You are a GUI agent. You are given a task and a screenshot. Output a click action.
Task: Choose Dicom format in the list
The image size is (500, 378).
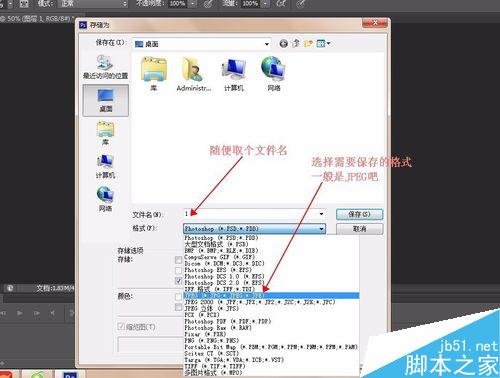click(x=271, y=264)
